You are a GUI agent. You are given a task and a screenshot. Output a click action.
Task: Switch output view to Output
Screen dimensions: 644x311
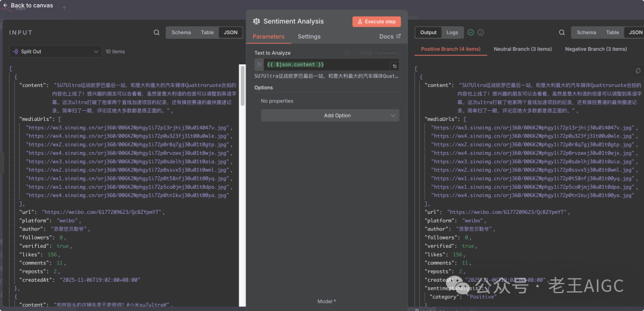point(428,32)
